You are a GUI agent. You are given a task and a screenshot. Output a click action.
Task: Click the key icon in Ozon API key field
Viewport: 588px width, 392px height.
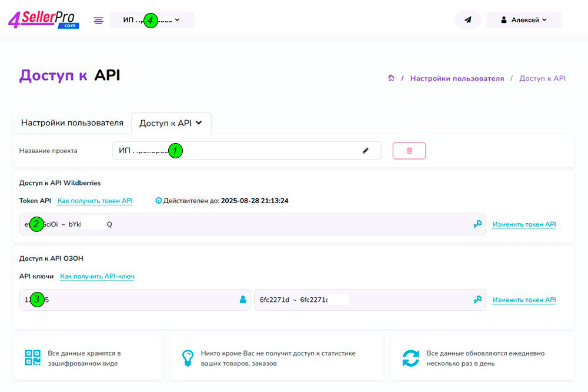[477, 300]
